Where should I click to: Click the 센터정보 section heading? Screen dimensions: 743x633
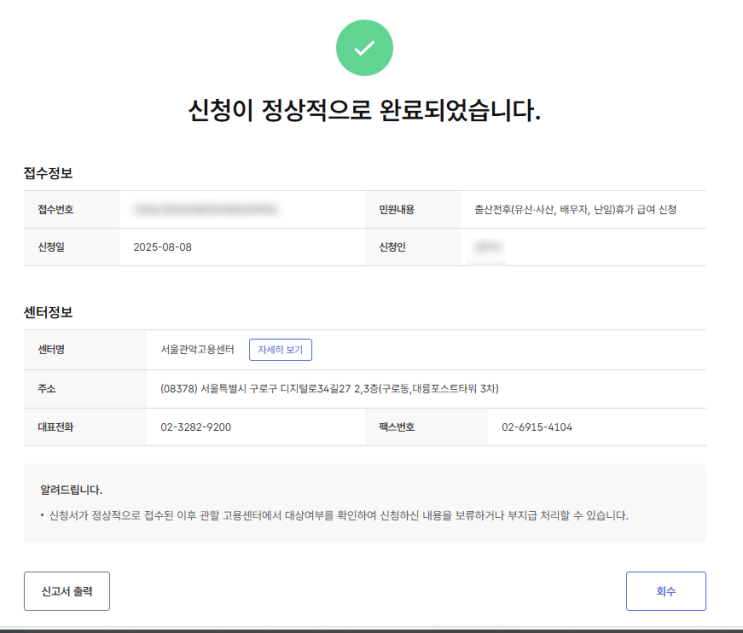click(x=48, y=312)
